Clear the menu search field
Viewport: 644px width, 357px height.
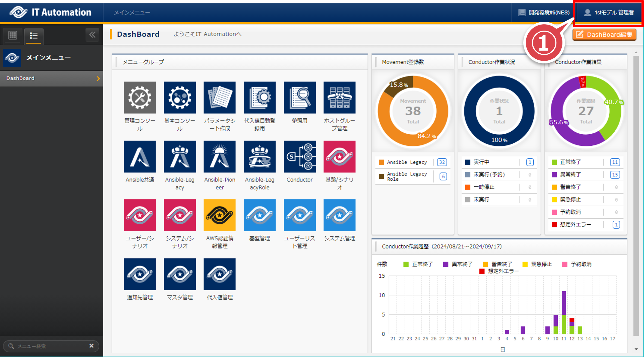(x=91, y=346)
